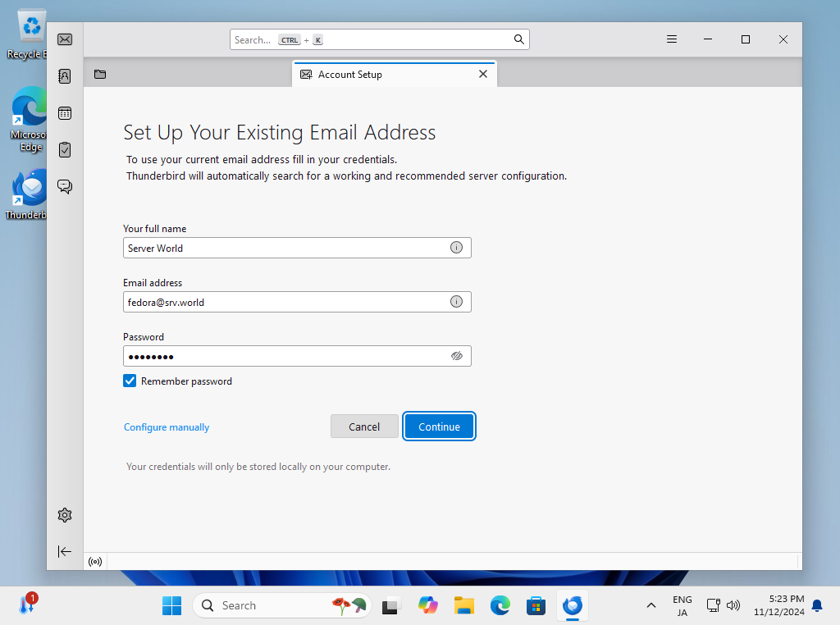The image size is (840, 625).
Task: Open the Chat sidebar icon
Action: point(65,186)
